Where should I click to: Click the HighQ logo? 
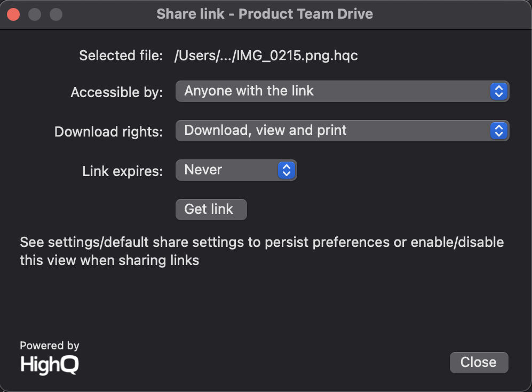[50, 365]
